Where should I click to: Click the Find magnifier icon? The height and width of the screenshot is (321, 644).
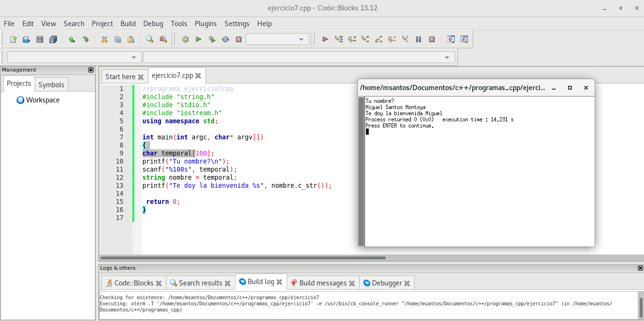click(149, 39)
